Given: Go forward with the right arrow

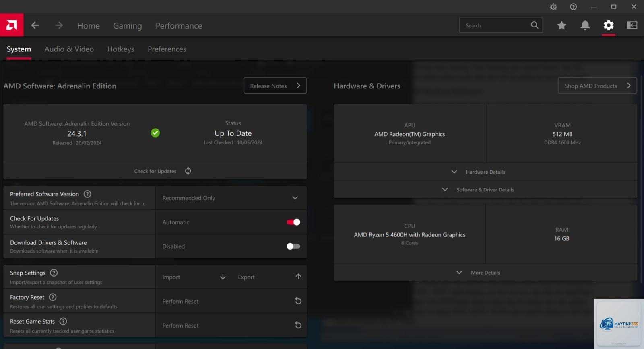Looking at the screenshot, I should click(59, 25).
